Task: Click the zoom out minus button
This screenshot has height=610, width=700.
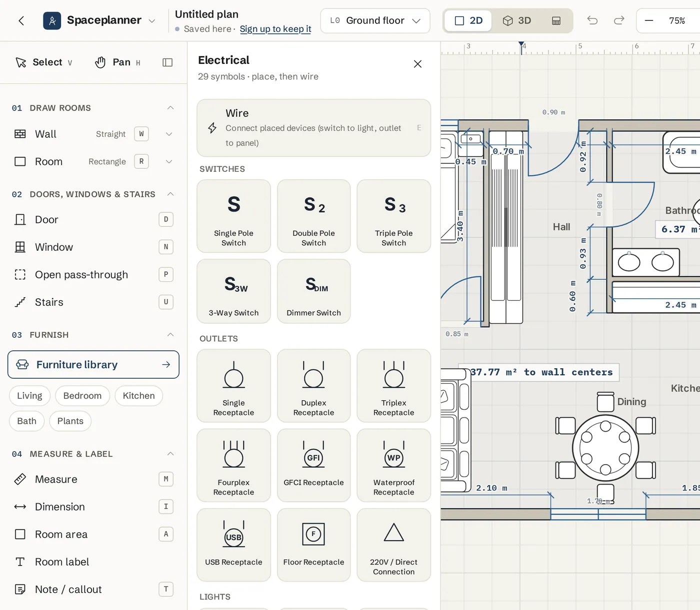Action: (649, 20)
